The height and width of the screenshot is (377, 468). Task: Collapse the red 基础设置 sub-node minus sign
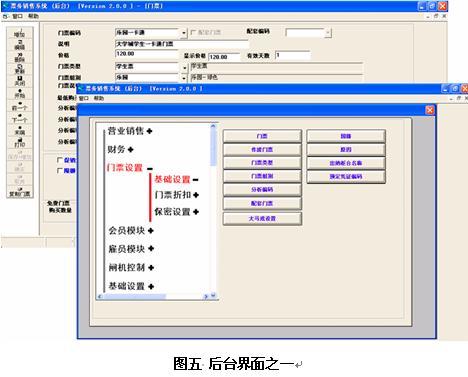pyautogui.click(x=195, y=180)
